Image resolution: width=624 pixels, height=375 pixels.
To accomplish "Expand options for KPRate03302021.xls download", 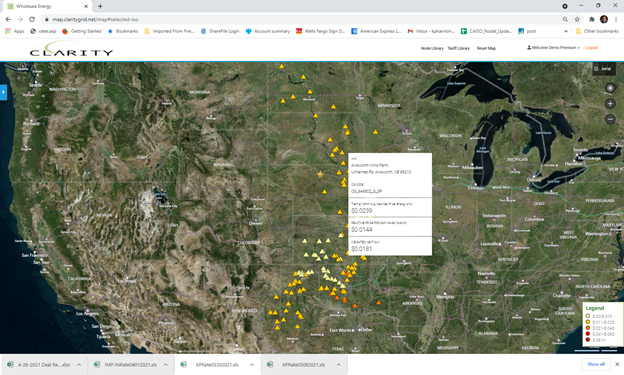I will click(x=252, y=365).
